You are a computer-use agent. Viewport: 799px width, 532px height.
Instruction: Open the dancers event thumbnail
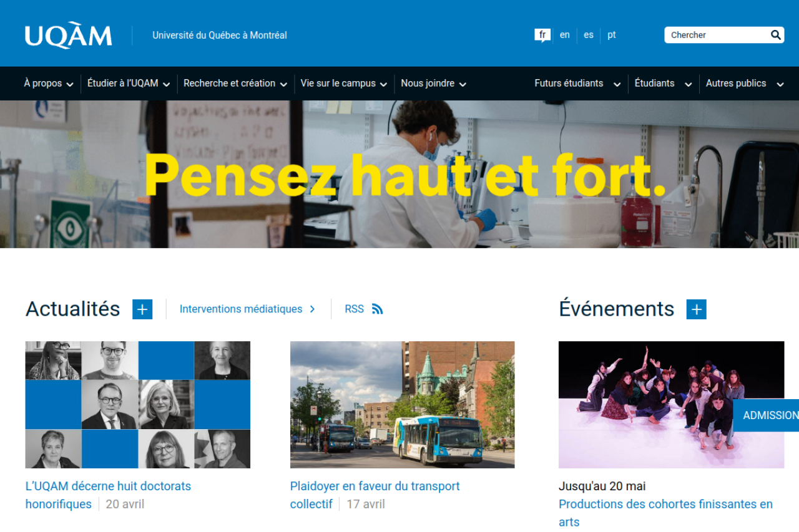click(x=671, y=405)
